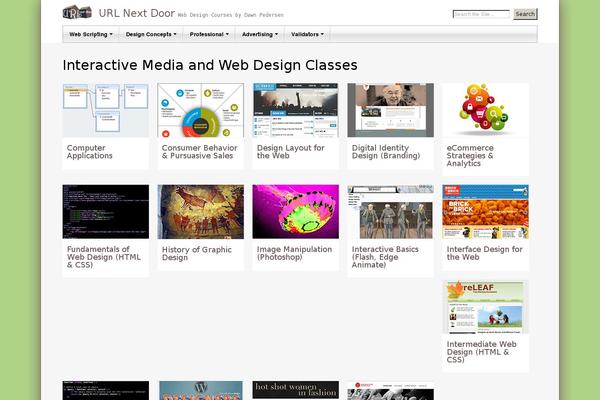Click Interface Design for the Web title
This screenshot has width=600, height=400.
(484, 253)
